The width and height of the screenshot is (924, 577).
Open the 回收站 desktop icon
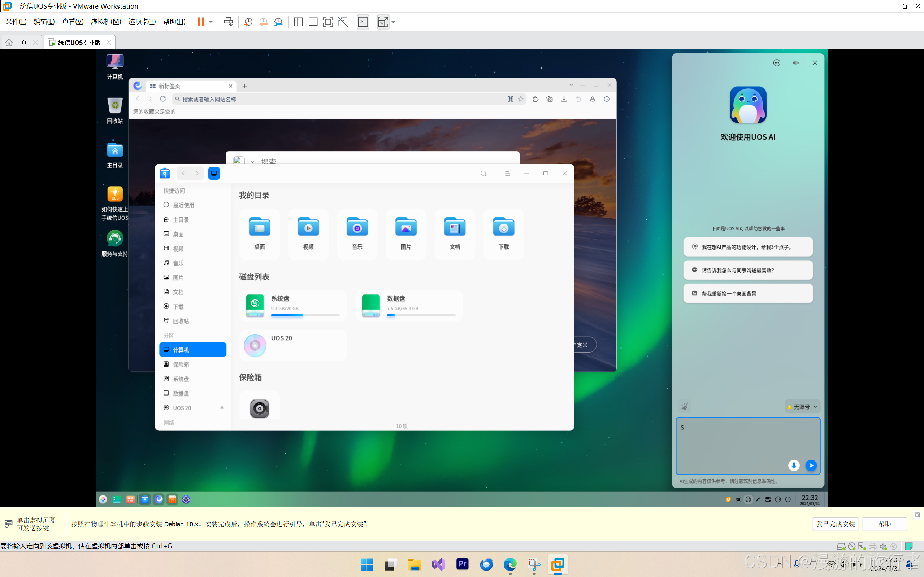115,111
